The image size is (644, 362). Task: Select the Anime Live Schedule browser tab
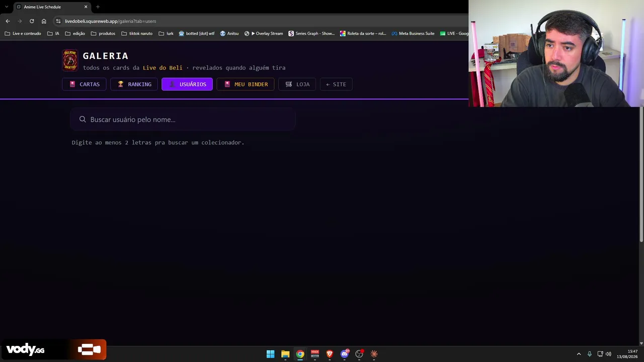tap(52, 7)
